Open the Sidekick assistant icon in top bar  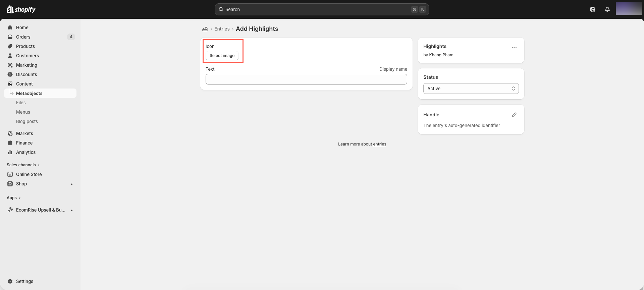pyautogui.click(x=592, y=9)
